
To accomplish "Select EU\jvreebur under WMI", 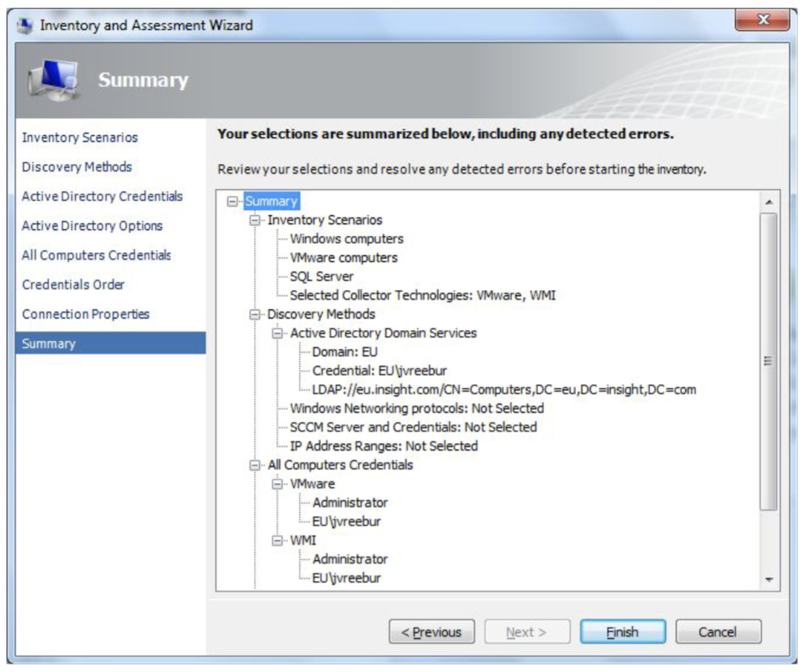I will 347,579.
